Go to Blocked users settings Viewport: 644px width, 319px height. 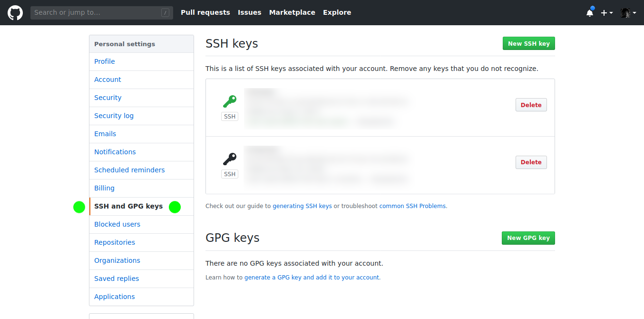tap(117, 224)
